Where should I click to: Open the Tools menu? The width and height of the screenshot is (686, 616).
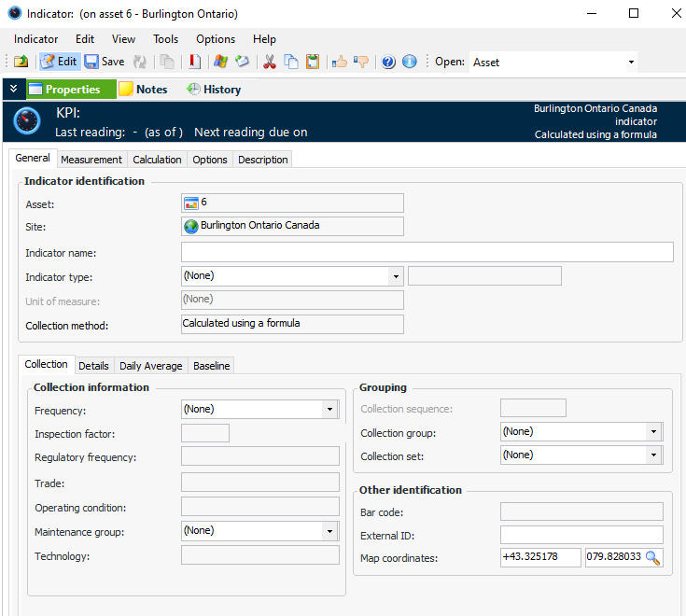[x=166, y=39]
